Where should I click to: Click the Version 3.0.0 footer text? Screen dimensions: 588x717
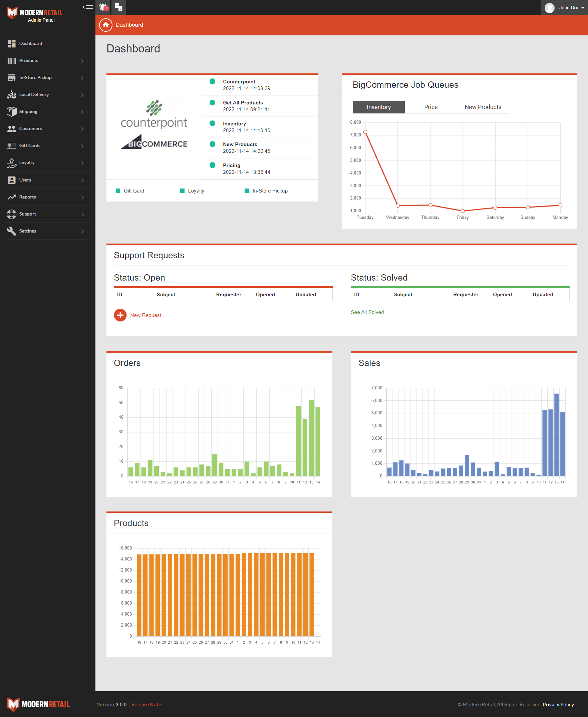(x=111, y=704)
